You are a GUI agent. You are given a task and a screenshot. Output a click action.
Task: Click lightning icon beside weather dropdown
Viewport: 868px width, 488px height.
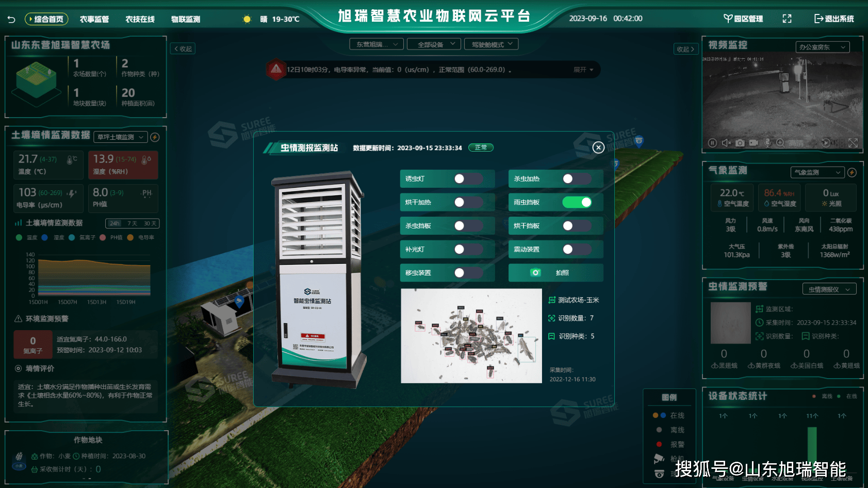tap(852, 172)
